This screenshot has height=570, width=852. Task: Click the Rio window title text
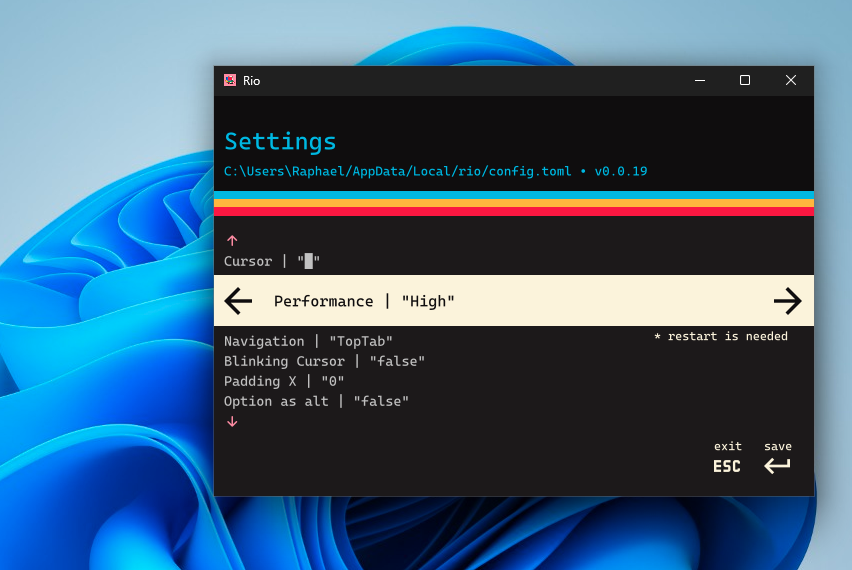[x=252, y=80]
